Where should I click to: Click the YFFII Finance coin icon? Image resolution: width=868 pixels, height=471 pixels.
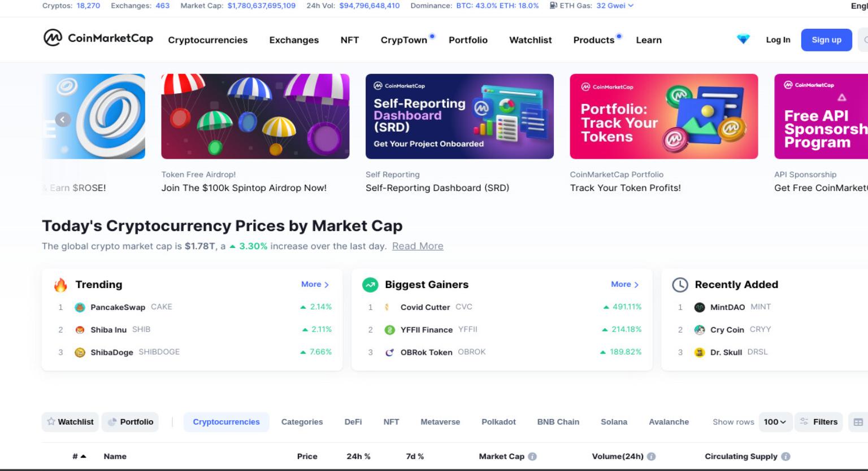pyautogui.click(x=389, y=330)
